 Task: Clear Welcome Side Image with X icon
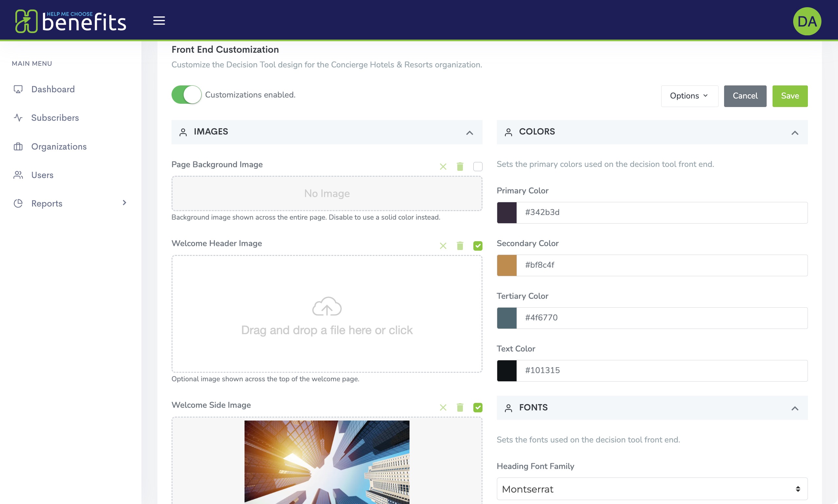coord(443,407)
